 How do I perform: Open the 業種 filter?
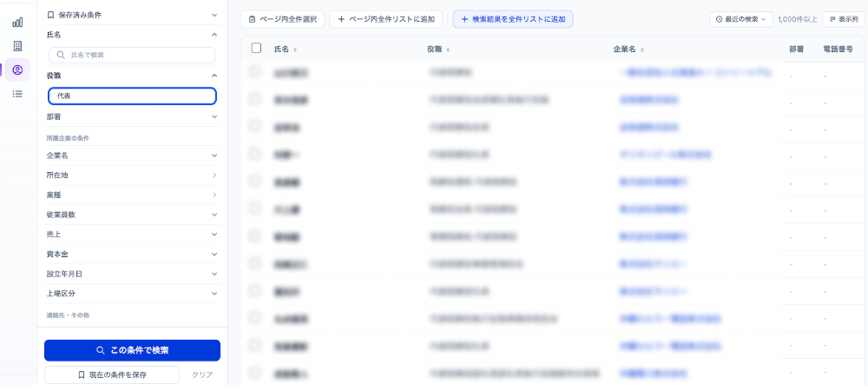pos(132,195)
